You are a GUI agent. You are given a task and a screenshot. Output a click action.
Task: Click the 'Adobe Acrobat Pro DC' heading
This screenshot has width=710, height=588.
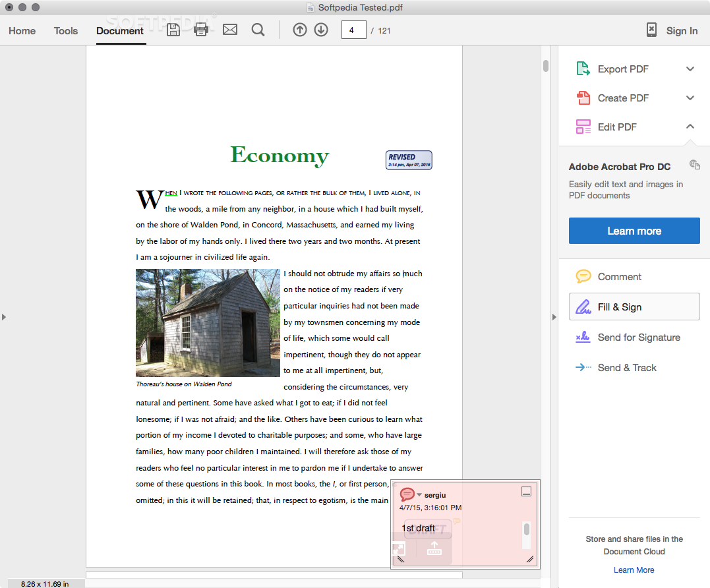pos(620,167)
